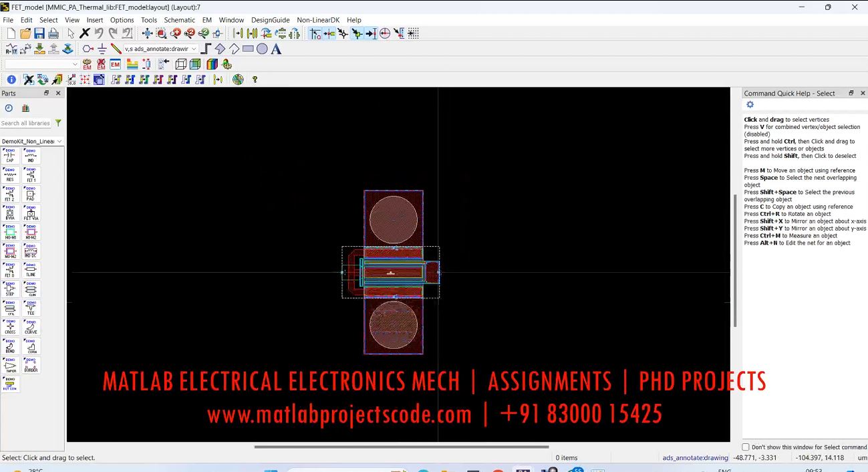Place the RES component
Image resolution: width=868 pixels, height=472 pixels.
point(10,175)
